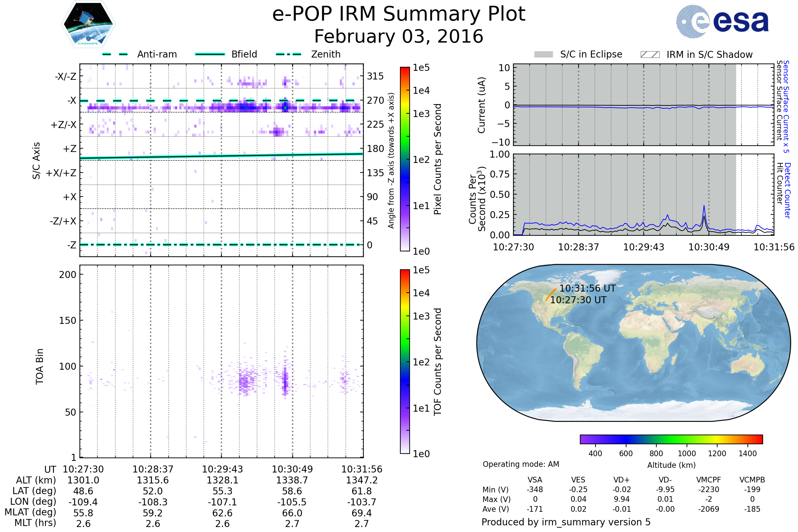
Task: Click the VMCPF column header
Action: coord(709,480)
